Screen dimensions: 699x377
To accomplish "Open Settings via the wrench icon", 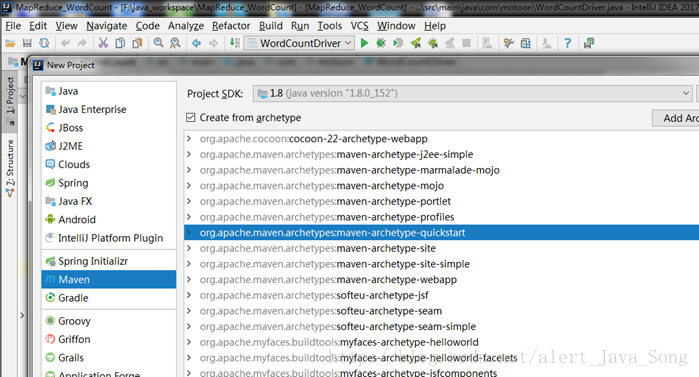I will pos(509,43).
